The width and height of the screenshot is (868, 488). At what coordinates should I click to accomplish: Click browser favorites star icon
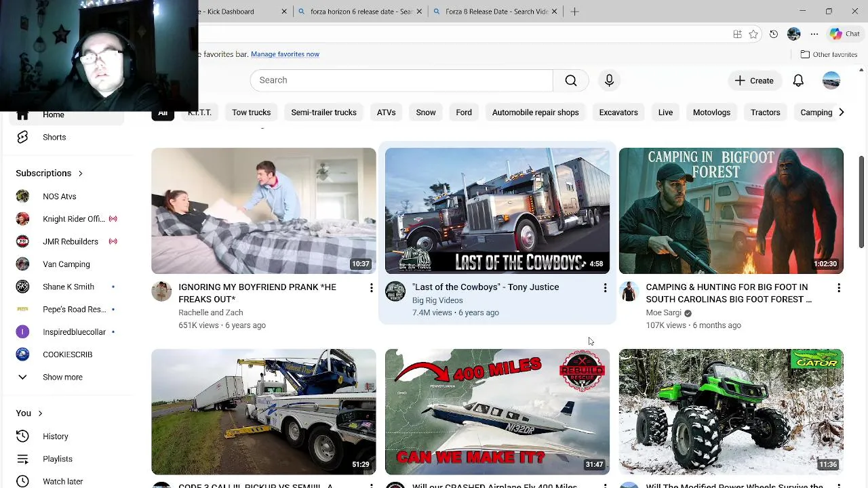coord(753,34)
